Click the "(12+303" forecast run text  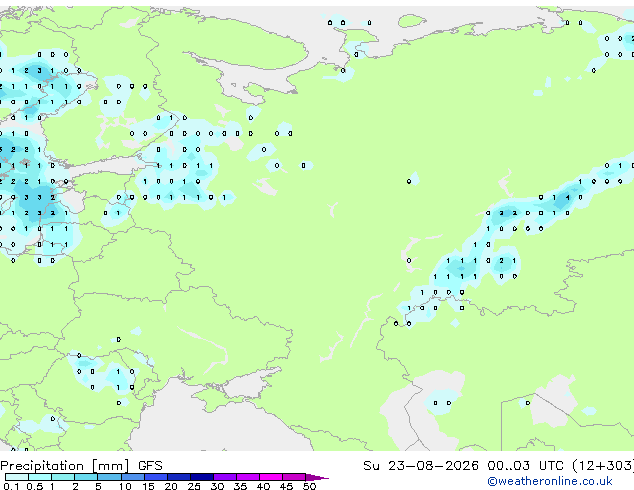(602, 466)
